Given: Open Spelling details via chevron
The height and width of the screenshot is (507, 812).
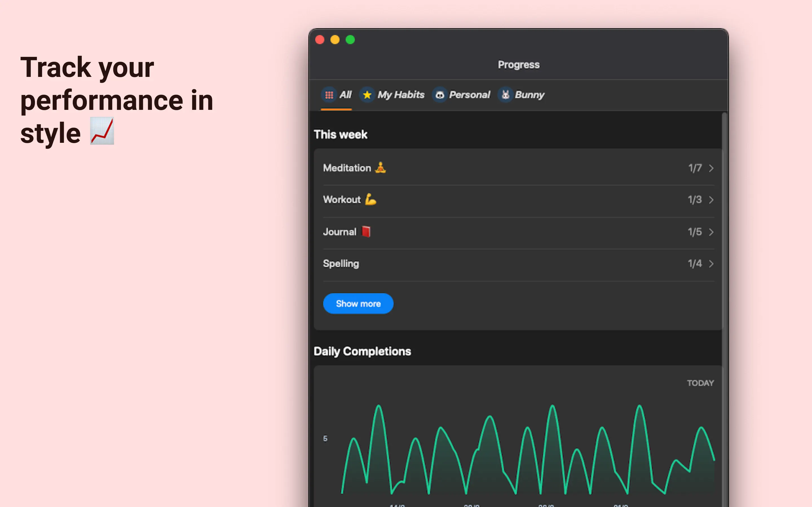Looking at the screenshot, I should pyautogui.click(x=711, y=264).
